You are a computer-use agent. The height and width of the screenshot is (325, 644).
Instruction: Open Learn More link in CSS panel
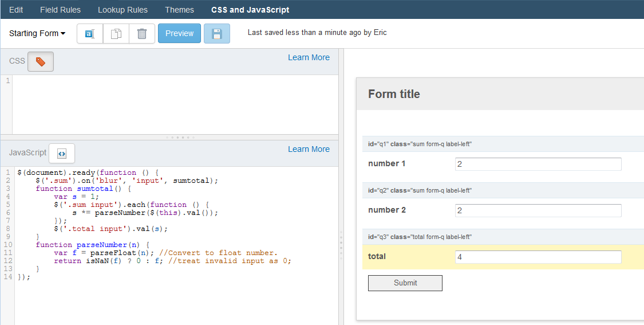pyautogui.click(x=309, y=57)
